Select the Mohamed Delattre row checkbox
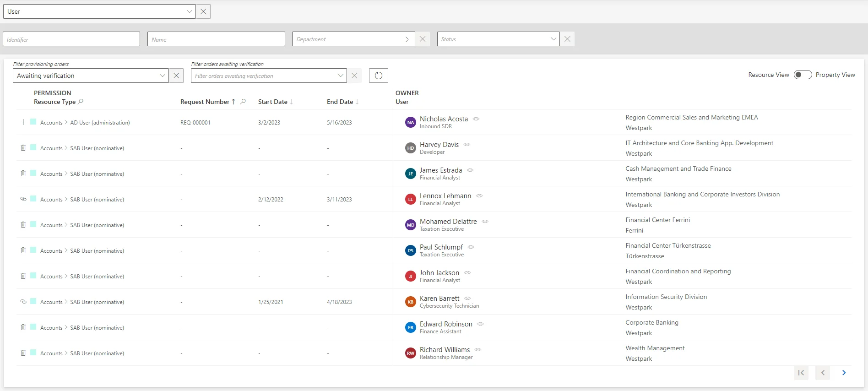Image resolution: width=868 pixels, height=391 pixels. point(33,224)
